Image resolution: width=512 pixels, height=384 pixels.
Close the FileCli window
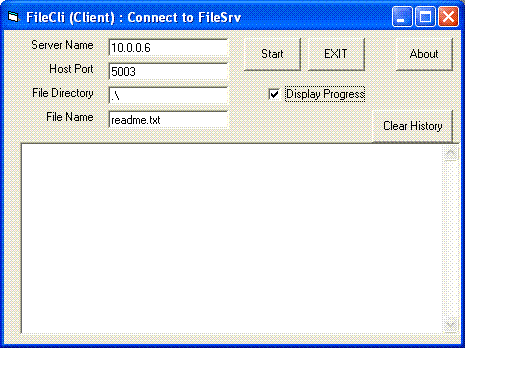tap(448, 16)
